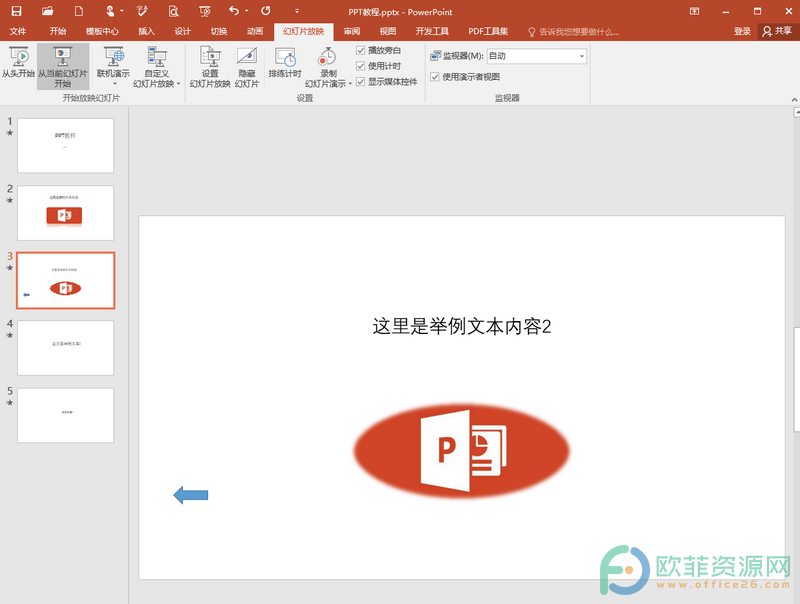Viewport: 800px width, 604px height.
Task: Select slide 4 thumbnail
Action: click(65, 348)
